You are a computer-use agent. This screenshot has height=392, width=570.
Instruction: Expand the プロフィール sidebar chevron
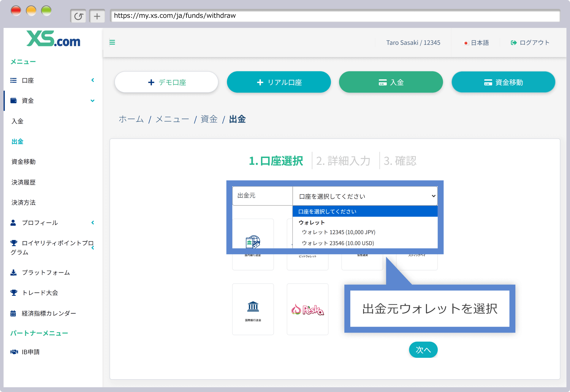click(x=93, y=222)
